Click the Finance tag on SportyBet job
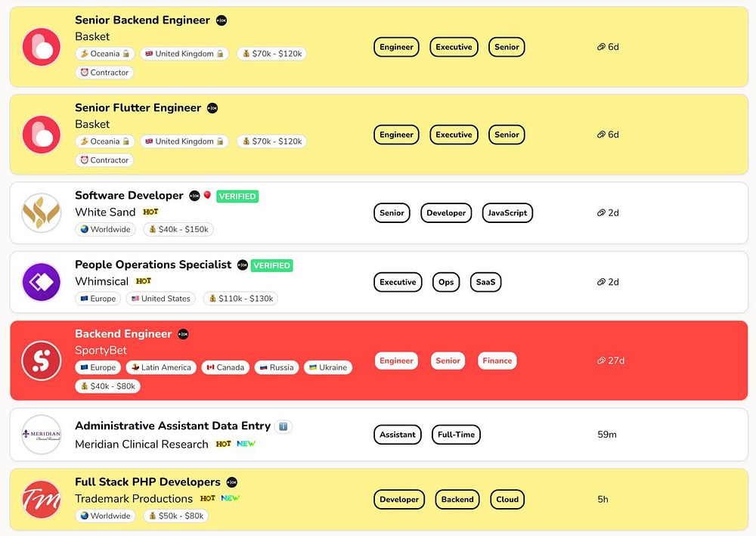The height and width of the screenshot is (536, 756). point(497,361)
